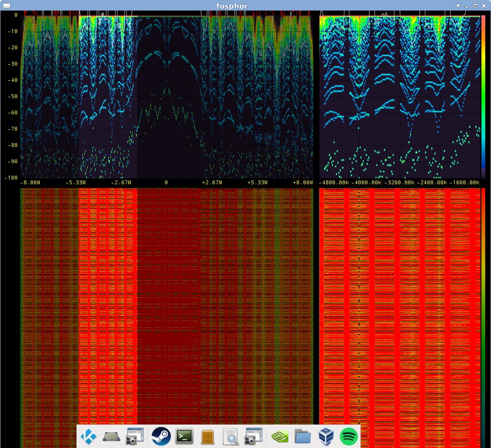Image resolution: width=491 pixels, height=448 pixels.
Task: Click the +8.00M frequency axis label
Action: 303,182
